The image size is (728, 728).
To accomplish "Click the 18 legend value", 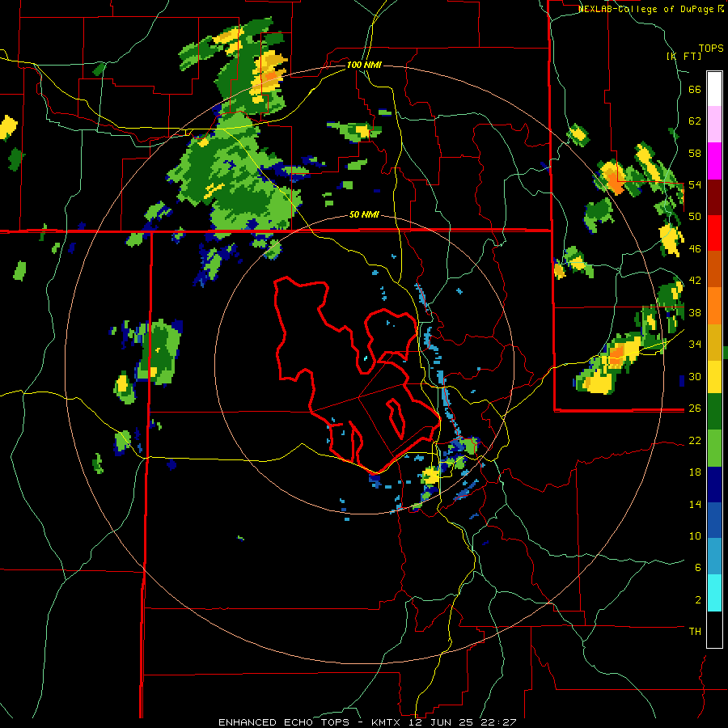I will pyautogui.click(x=695, y=472).
